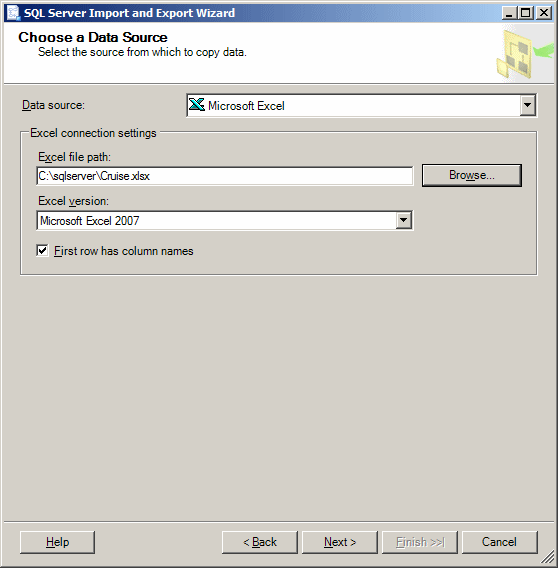Screen dimensions: 558x568
Task: Focus the Excel file path field
Action: coord(225,176)
